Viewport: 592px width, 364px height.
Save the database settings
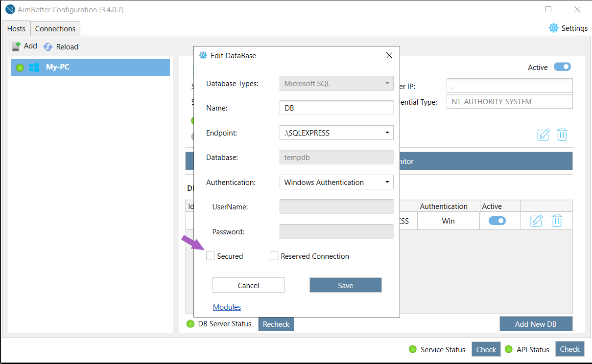coord(346,285)
